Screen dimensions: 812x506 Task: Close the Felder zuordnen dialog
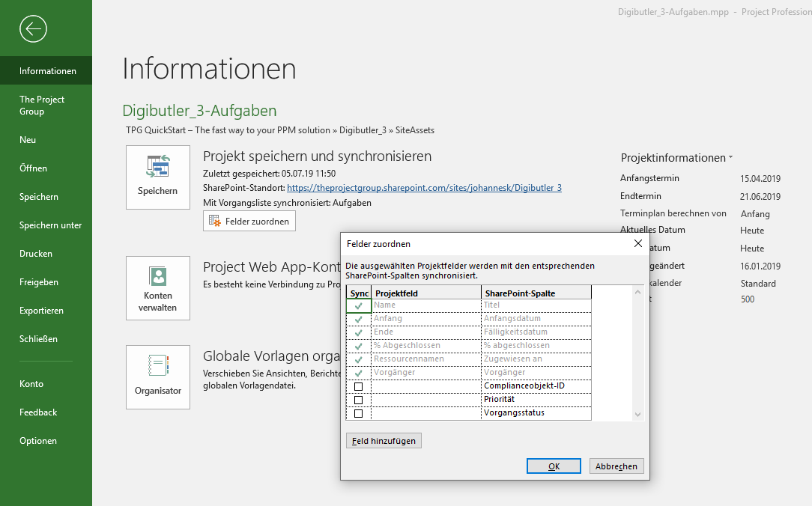tap(638, 243)
